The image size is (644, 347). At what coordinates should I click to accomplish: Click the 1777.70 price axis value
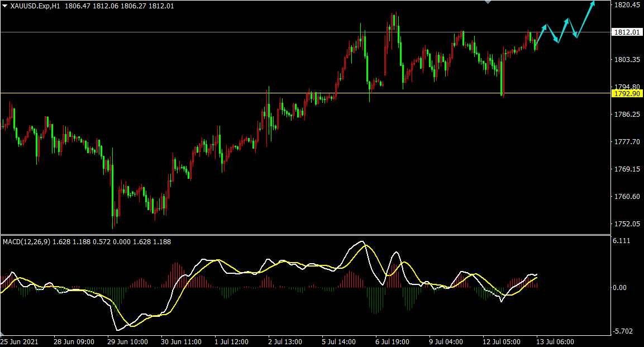tap(627, 142)
